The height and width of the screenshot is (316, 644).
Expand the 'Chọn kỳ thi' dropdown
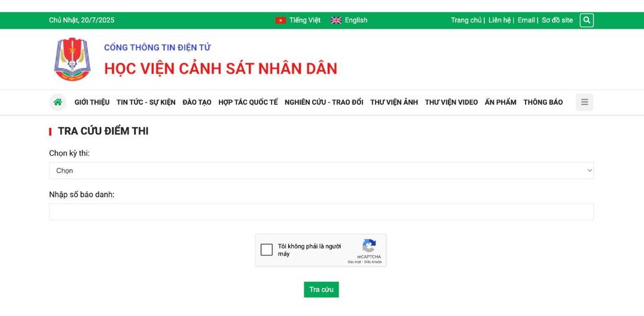click(321, 170)
